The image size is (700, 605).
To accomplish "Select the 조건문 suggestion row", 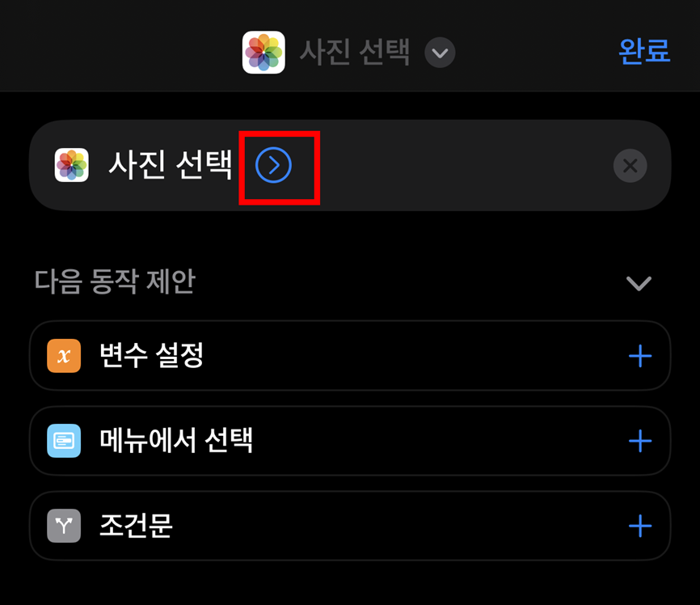I will (350, 526).
